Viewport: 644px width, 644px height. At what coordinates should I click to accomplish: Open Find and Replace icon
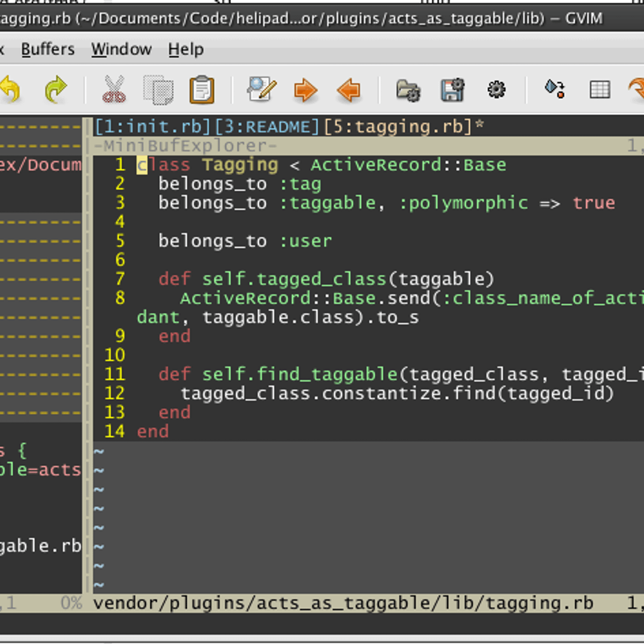tap(261, 89)
